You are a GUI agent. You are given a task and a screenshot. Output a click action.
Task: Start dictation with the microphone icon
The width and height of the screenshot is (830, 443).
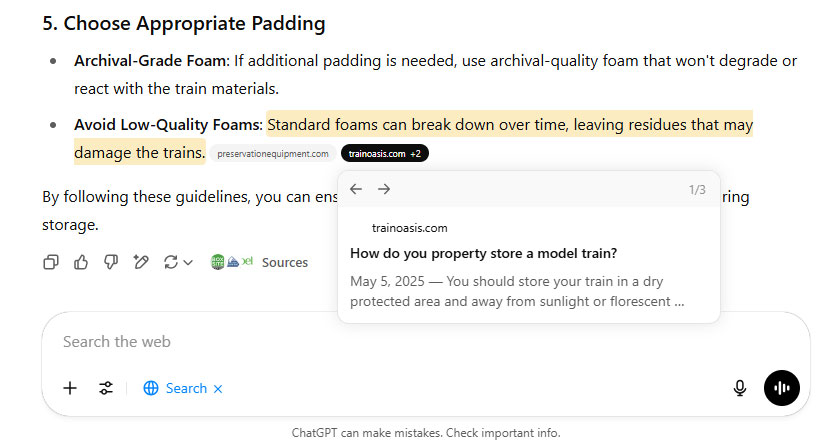(740, 388)
